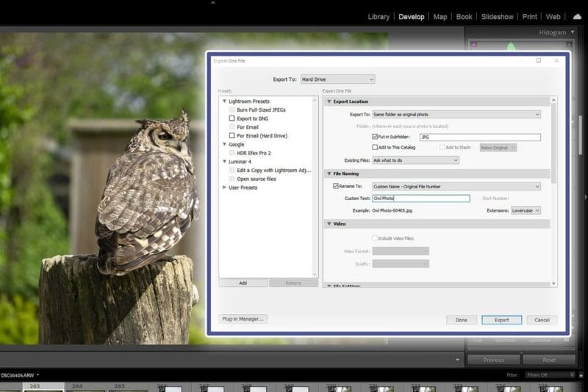This screenshot has width=588, height=392.
Task: Select filmstrip thumbnail 265
Action: tap(128, 387)
